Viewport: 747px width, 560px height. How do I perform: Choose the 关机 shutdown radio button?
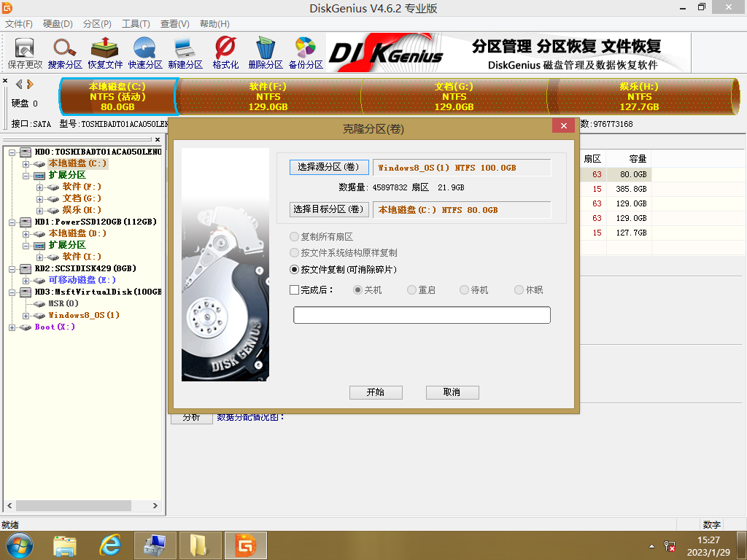[x=357, y=290]
